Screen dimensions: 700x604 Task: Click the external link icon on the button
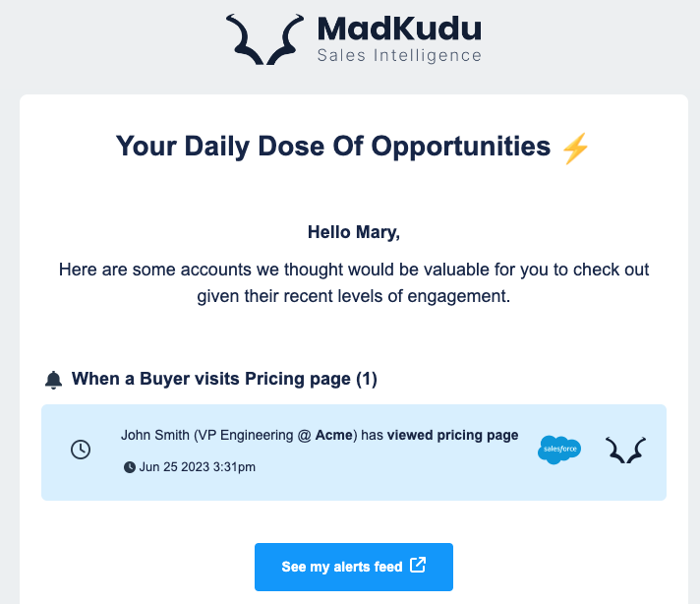418,565
